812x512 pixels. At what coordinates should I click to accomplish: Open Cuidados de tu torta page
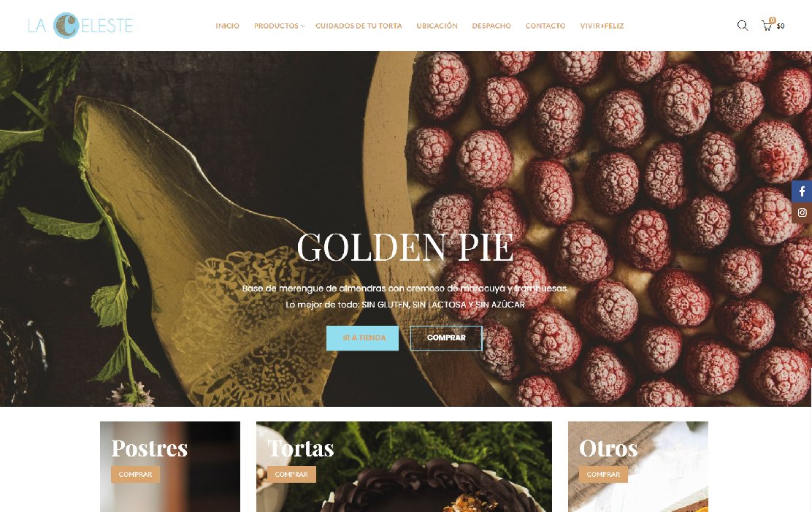(x=359, y=26)
